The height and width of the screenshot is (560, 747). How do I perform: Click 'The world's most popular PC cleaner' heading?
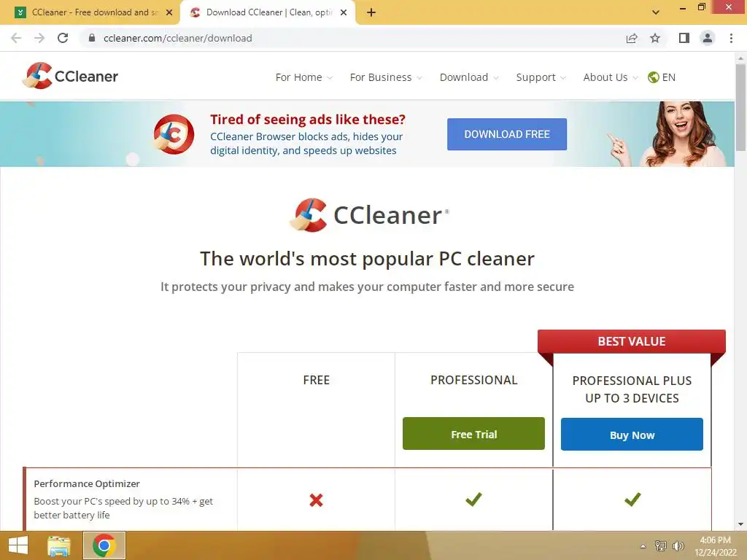pos(368,259)
